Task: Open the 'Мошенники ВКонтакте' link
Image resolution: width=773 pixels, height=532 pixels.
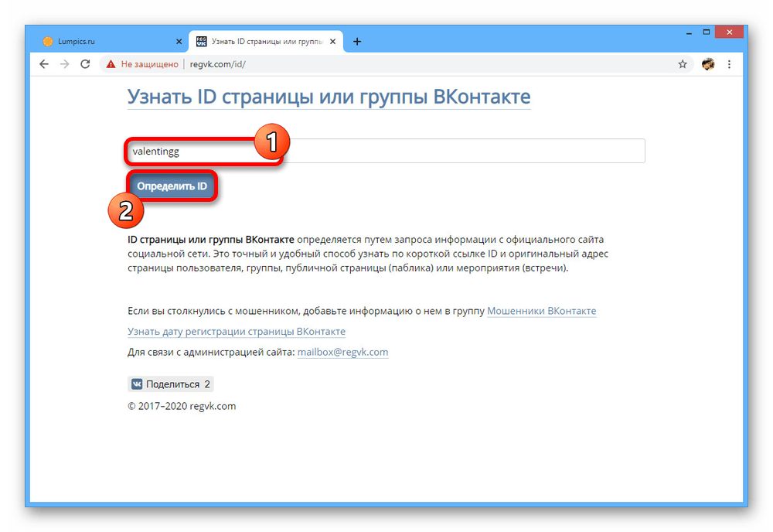Action: coord(541,311)
